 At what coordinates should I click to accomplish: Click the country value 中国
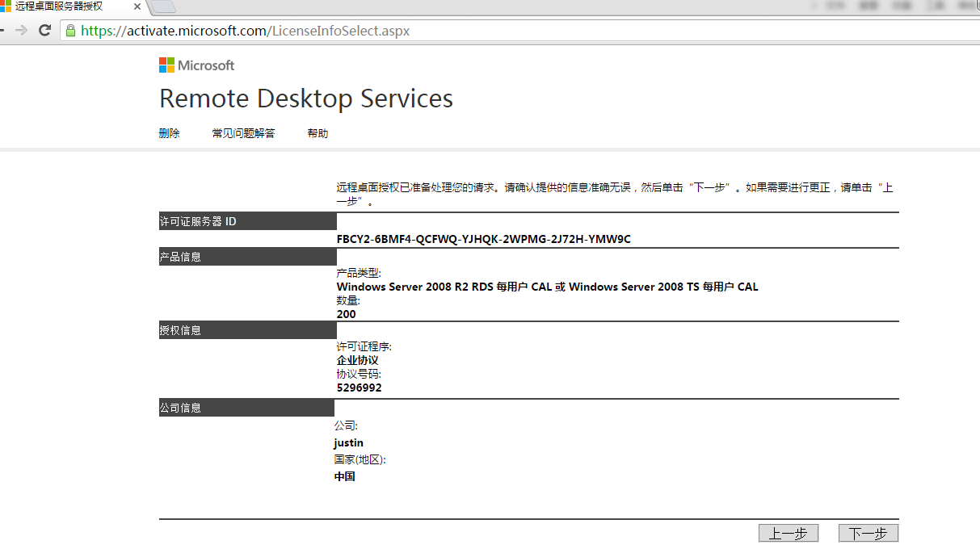tap(345, 476)
